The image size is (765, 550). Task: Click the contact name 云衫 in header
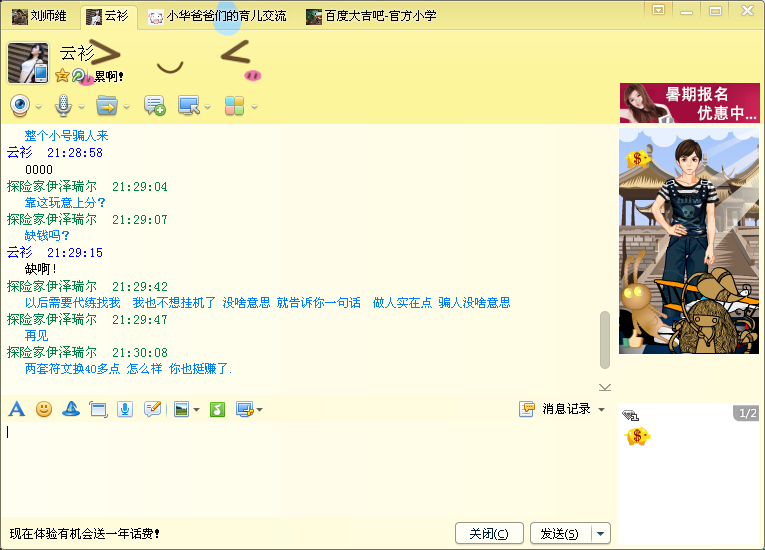click(77, 53)
